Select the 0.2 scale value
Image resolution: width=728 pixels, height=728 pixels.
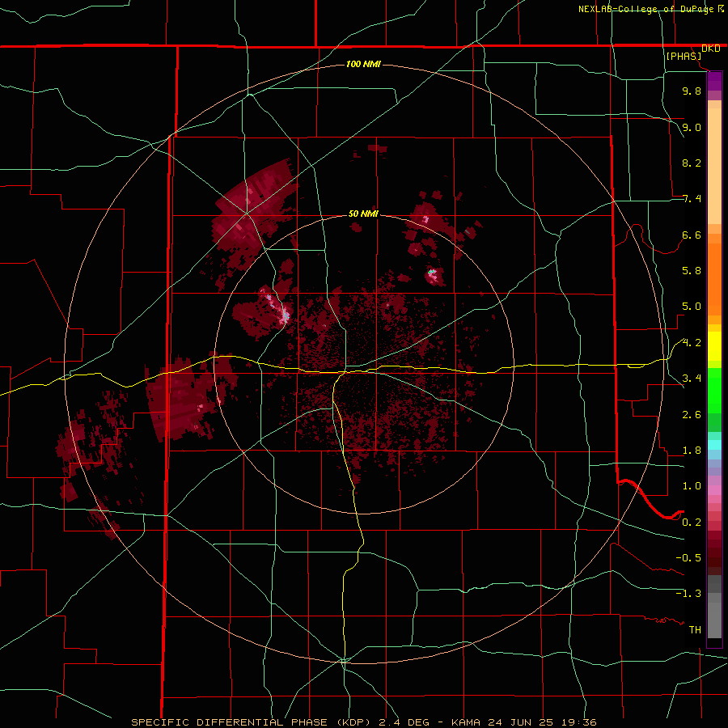click(x=692, y=523)
